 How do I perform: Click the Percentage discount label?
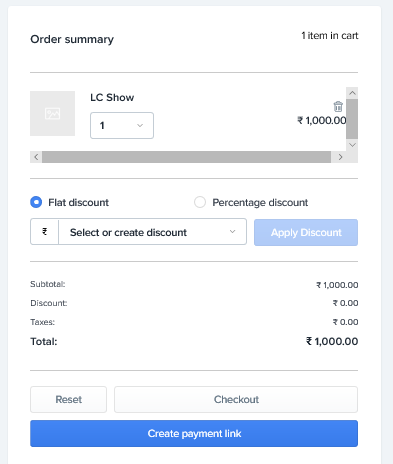coord(260,202)
